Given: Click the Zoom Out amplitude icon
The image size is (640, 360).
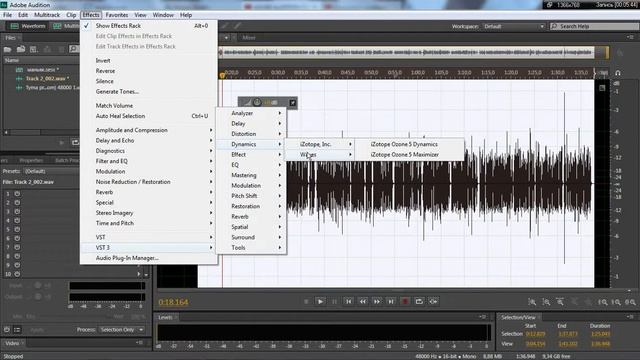Looking at the screenshot, I should (x=546, y=302).
